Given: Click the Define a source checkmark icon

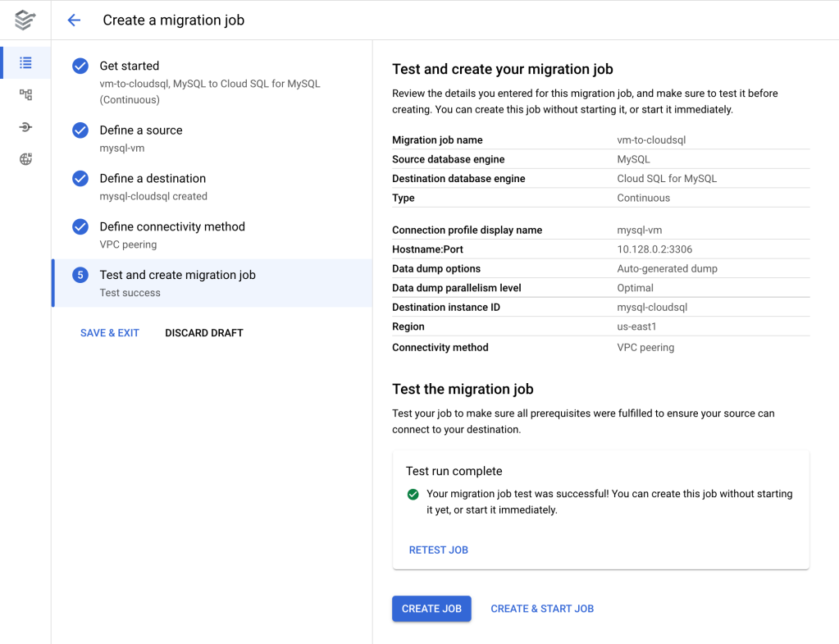Looking at the screenshot, I should [80, 130].
